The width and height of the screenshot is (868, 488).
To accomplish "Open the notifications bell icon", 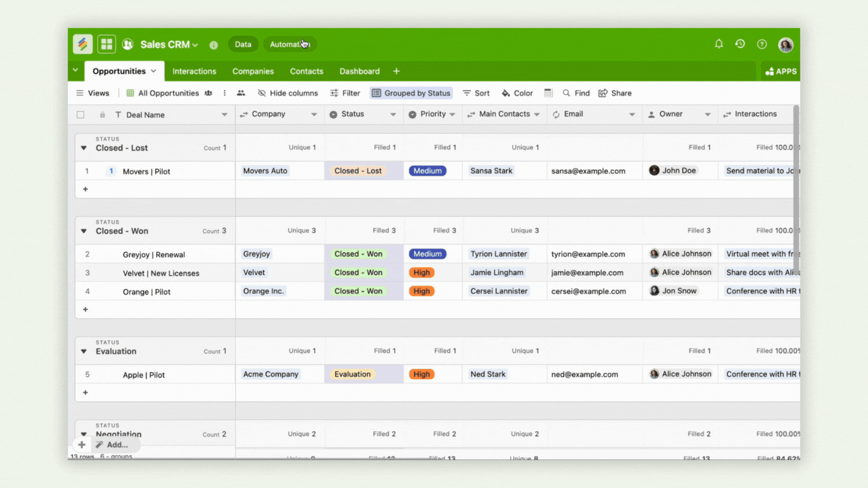I will tap(719, 44).
